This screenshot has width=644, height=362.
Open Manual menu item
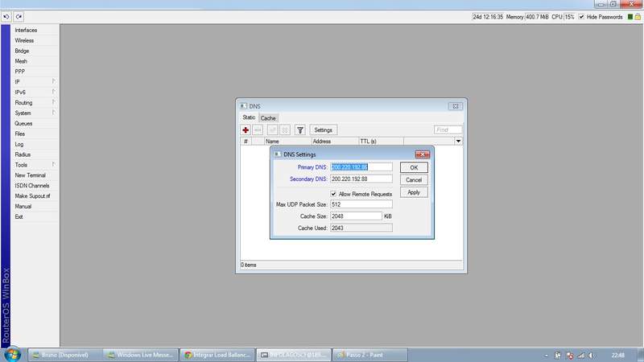click(23, 207)
